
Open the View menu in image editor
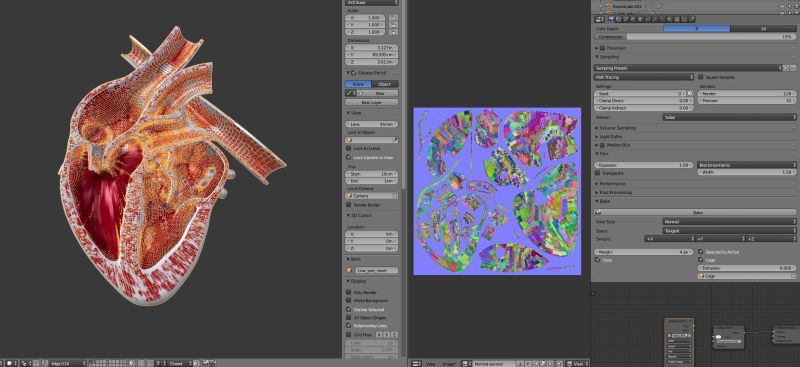[x=431, y=364]
